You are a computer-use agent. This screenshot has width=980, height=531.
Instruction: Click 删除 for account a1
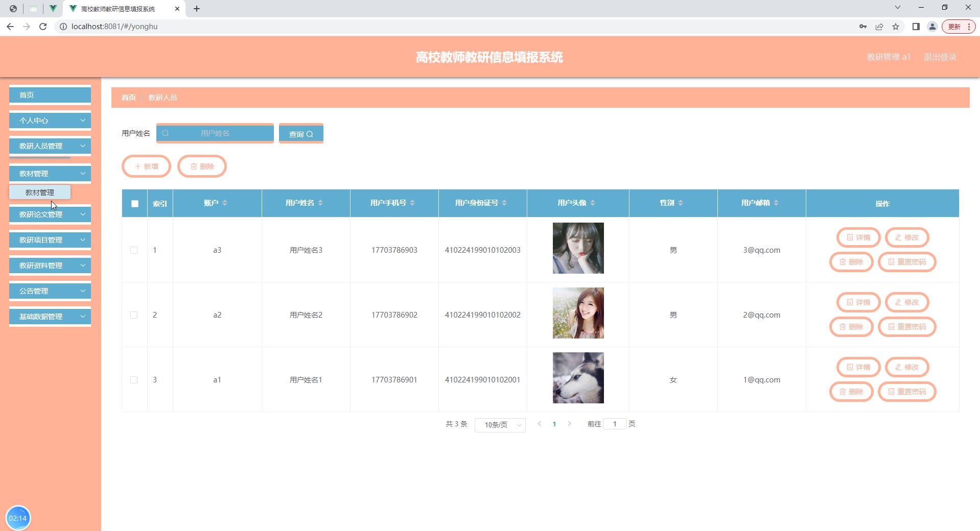point(851,392)
